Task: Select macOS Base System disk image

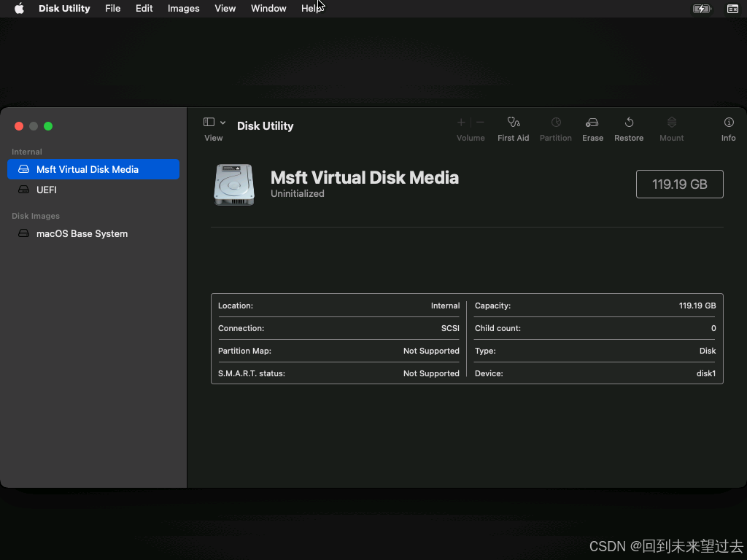Action: (x=93, y=234)
